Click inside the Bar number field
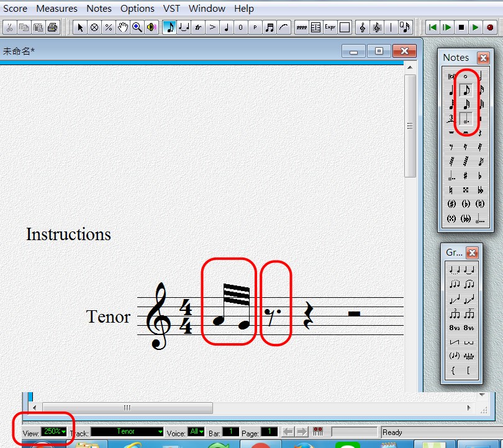 click(x=230, y=432)
